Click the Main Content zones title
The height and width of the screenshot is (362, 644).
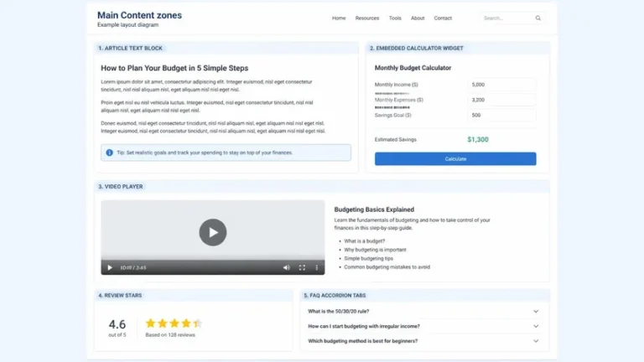[x=140, y=15]
